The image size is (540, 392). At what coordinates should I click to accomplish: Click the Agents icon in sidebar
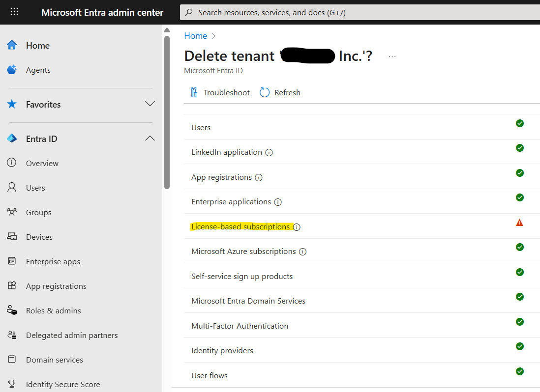tap(12, 69)
